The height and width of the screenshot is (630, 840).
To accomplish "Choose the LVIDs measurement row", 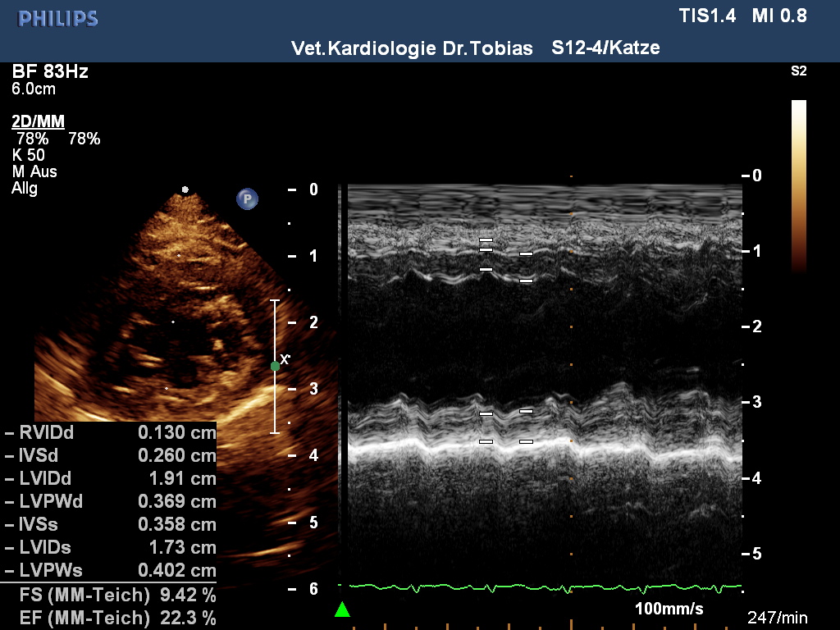I will [111, 547].
